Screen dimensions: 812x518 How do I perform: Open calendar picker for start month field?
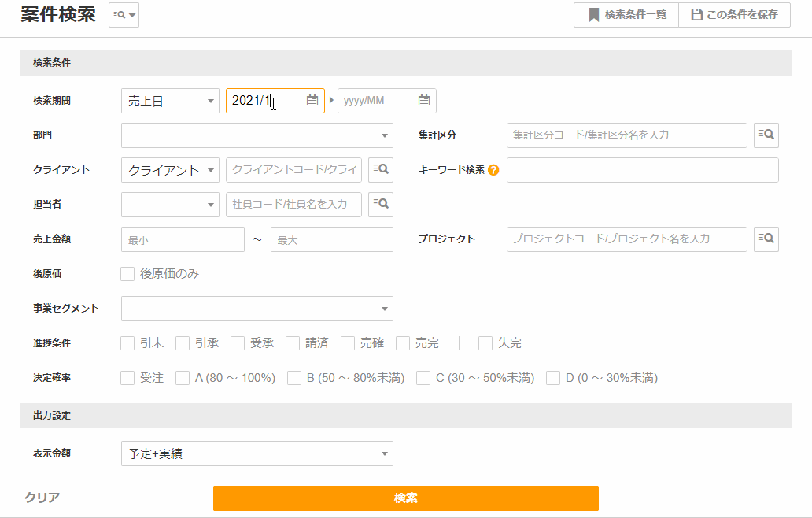point(312,100)
